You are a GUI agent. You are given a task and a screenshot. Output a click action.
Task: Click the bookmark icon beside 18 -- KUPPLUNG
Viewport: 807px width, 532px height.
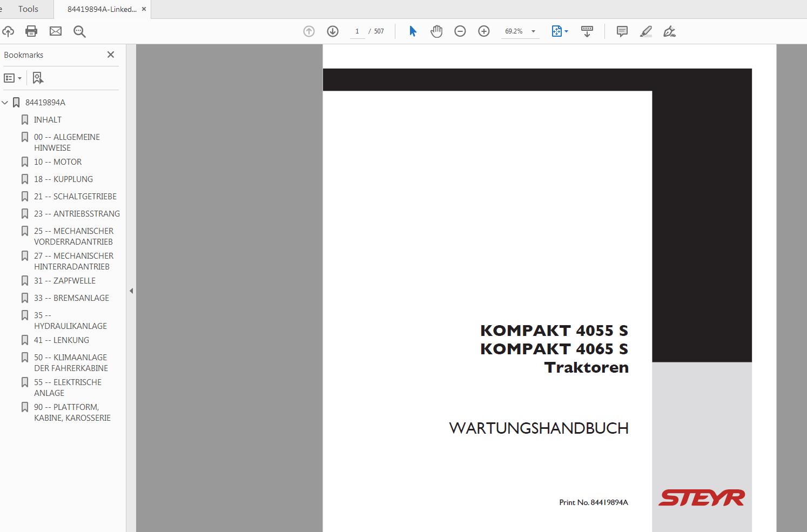[x=24, y=179]
